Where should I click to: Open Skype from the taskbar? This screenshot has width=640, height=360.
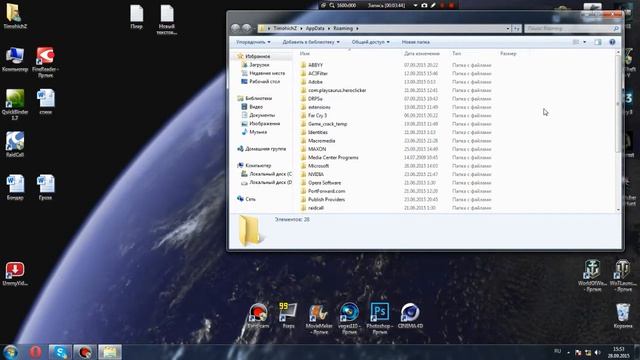coord(60,352)
